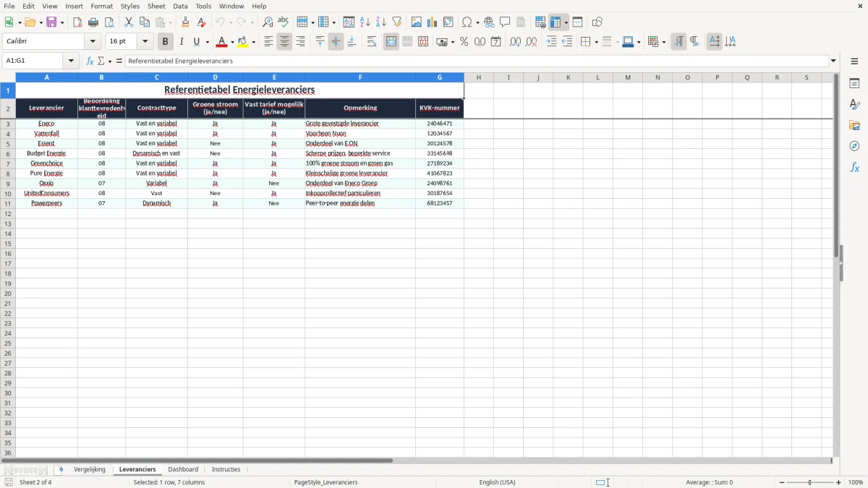Click the zoom slider in status bar
Viewport: 868px width, 488px height.
(810, 482)
